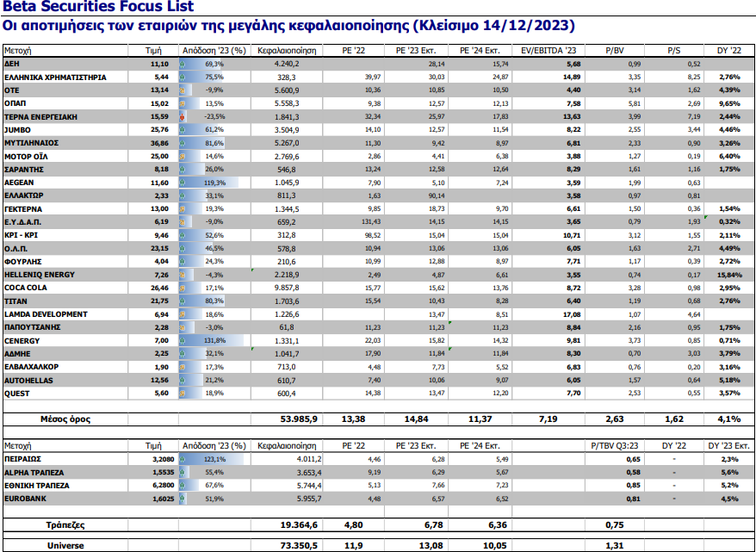The image size is (756, 552).
Task: Click the yellow arrow icon in ΟΤΕ row
Action: pos(182,90)
